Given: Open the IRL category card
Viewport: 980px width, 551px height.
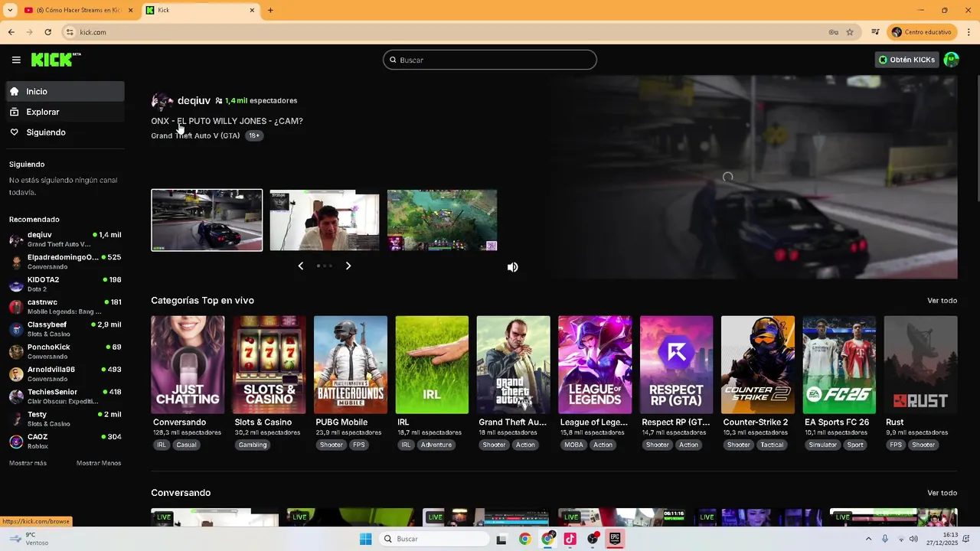Looking at the screenshot, I should [432, 365].
